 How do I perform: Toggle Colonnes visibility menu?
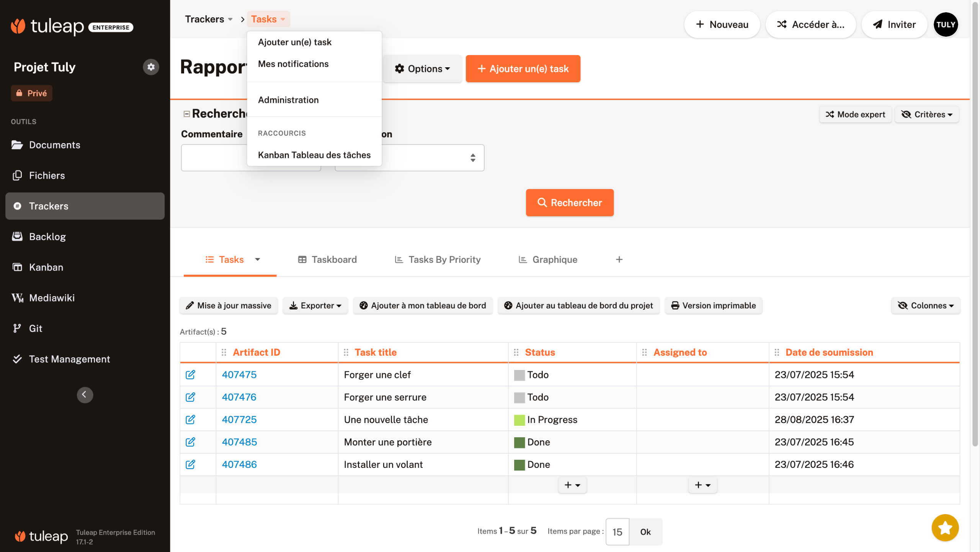(925, 305)
